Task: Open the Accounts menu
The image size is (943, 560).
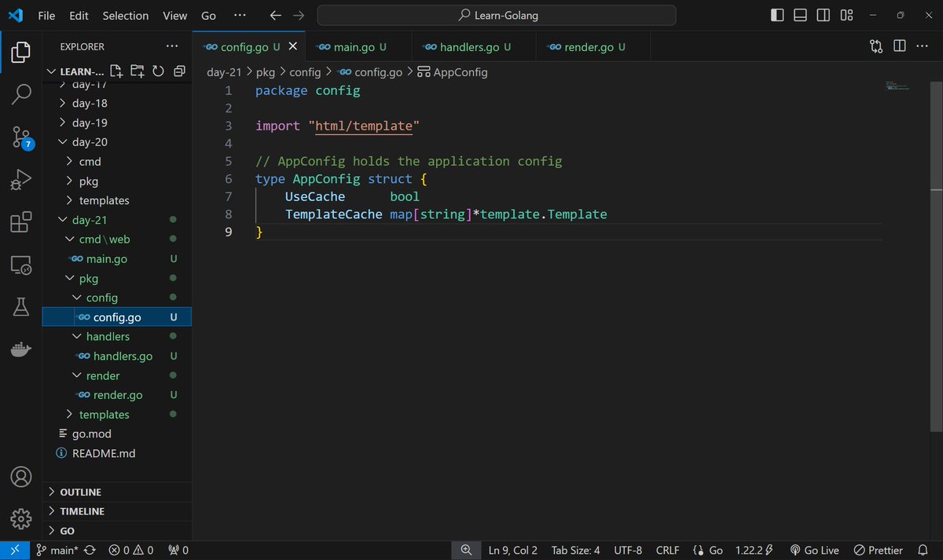Action: [x=21, y=477]
